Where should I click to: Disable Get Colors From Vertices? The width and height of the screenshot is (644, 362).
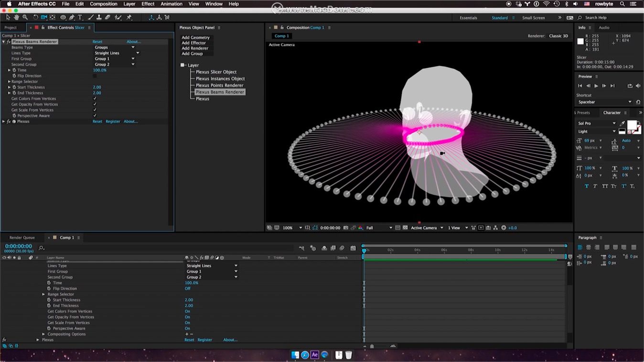pyautogui.click(x=94, y=98)
